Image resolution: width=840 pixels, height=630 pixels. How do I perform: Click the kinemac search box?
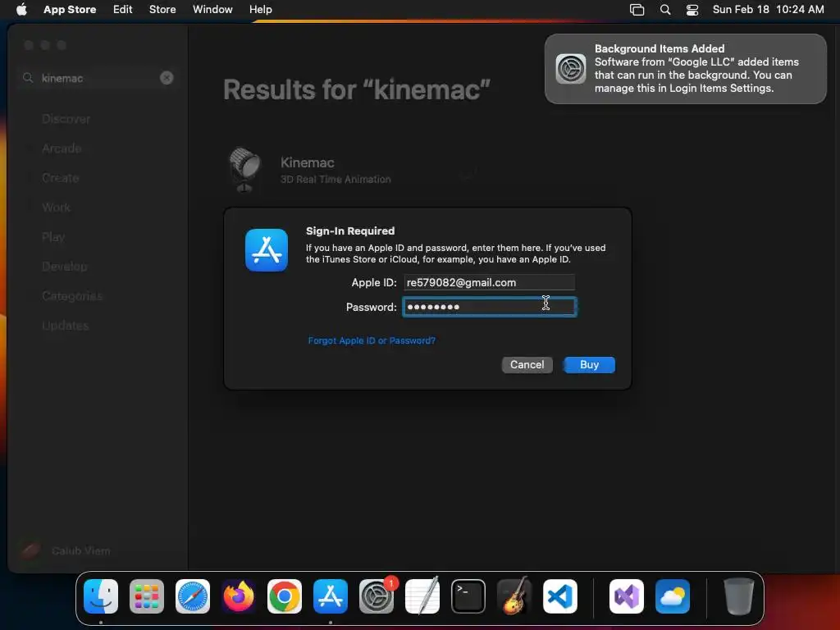97,78
